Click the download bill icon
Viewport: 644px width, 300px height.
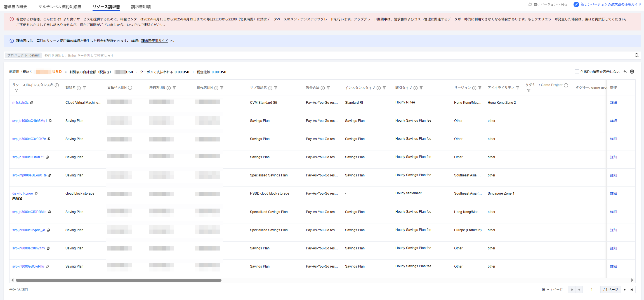pyautogui.click(x=624, y=72)
